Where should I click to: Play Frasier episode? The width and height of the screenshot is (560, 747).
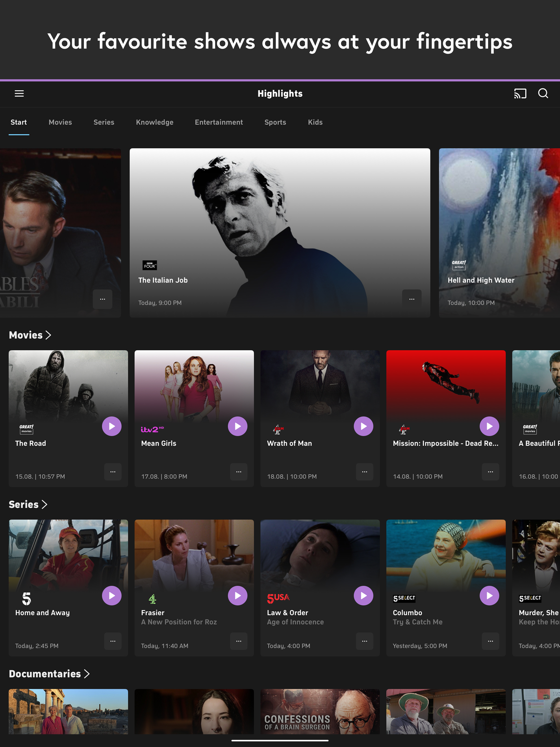(x=238, y=596)
